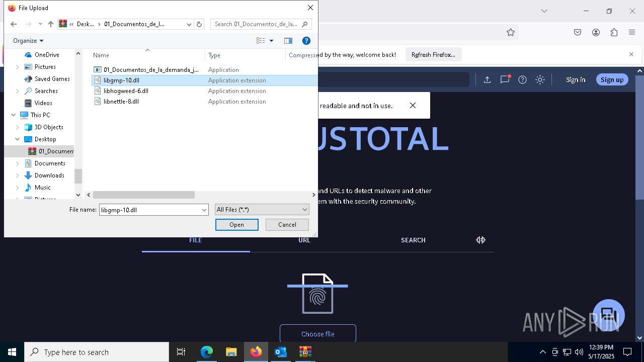Toggle VirusTotal light theme icon

pos(540,79)
